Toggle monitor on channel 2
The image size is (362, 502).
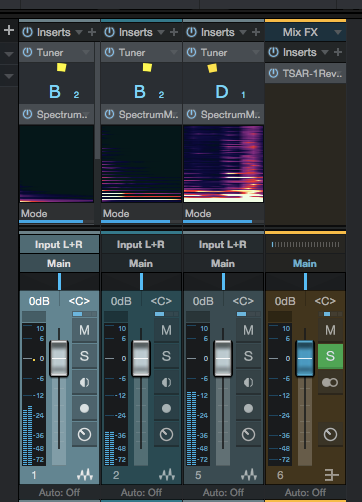(166, 382)
